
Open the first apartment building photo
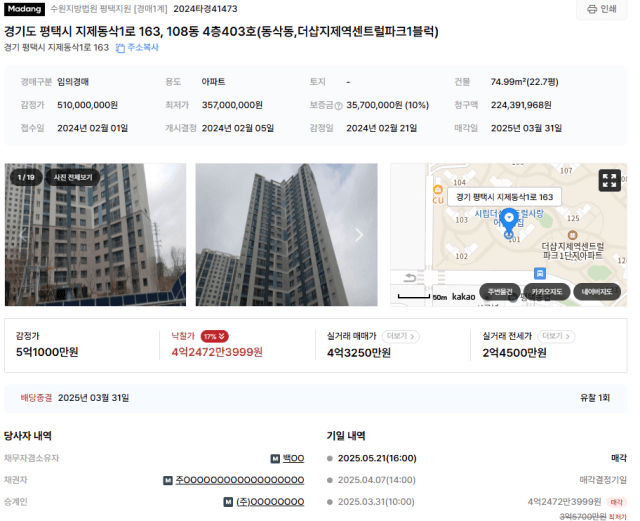pyautogui.click(x=95, y=234)
